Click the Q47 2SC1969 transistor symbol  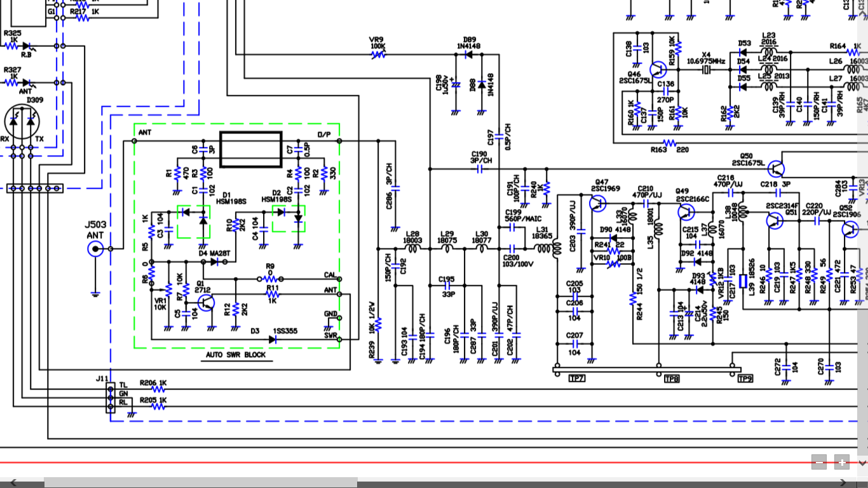tap(597, 203)
